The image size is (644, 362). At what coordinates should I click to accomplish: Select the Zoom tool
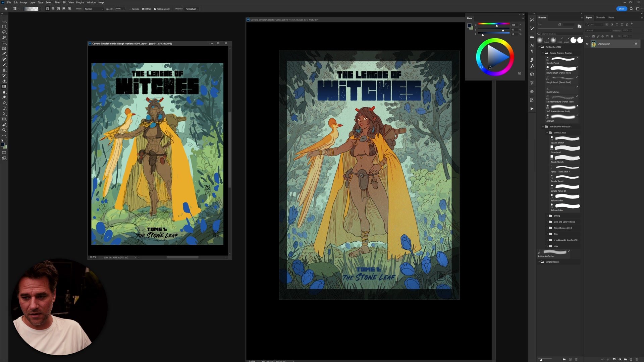pyautogui.click(x=4, y=130)
